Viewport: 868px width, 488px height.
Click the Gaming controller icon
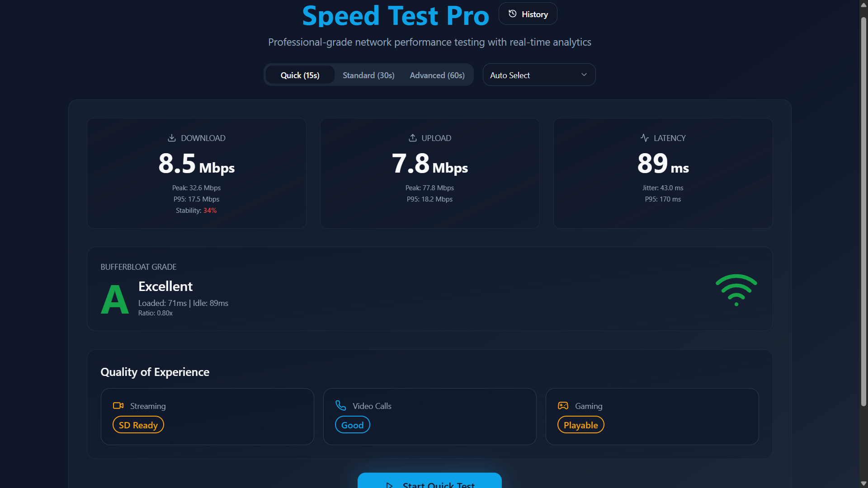[563, 406]
